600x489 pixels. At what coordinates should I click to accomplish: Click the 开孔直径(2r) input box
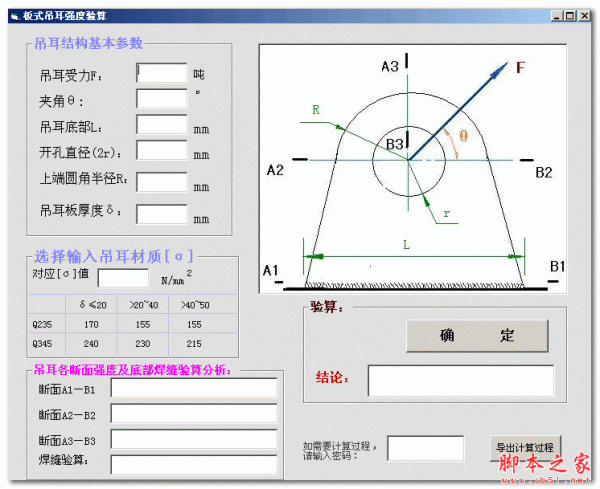pos(161,150)
